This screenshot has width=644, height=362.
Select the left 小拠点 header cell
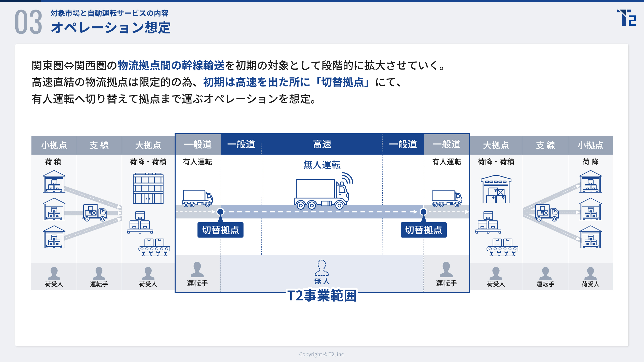click(54, 145)
